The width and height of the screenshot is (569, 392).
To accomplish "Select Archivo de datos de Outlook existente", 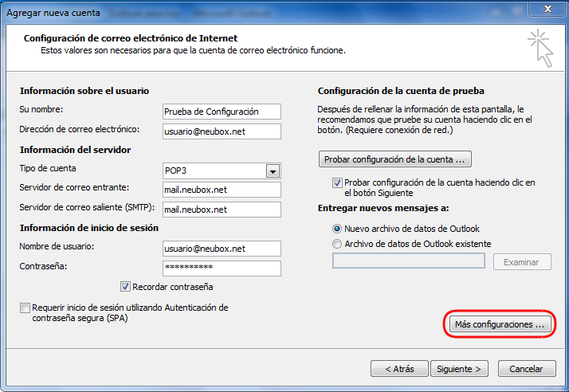I will tap(337, 244).
